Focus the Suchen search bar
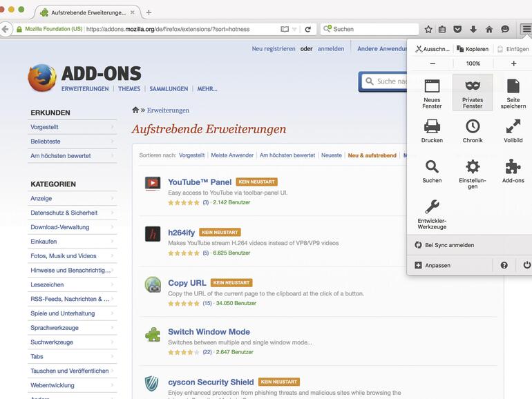The image size is (532, 399). pyautogui.click(x=370, y=29)
